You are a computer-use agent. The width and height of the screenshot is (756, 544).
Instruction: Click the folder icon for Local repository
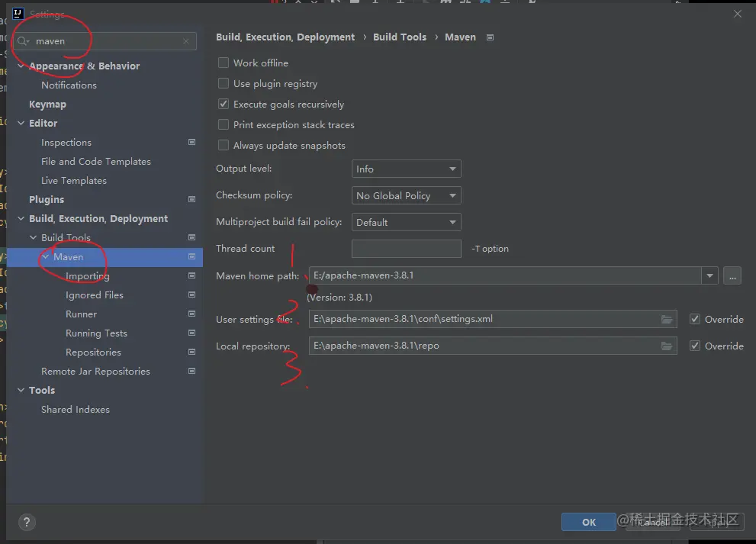point(667,346)
